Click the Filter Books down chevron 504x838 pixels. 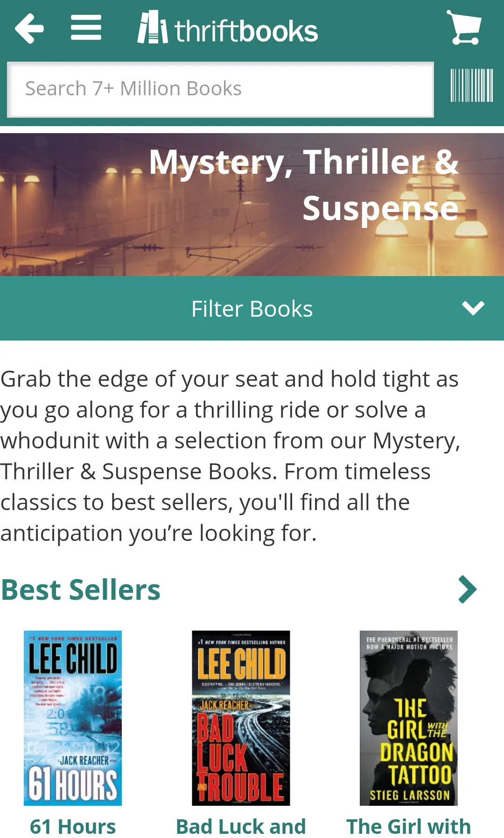[473, 308]
